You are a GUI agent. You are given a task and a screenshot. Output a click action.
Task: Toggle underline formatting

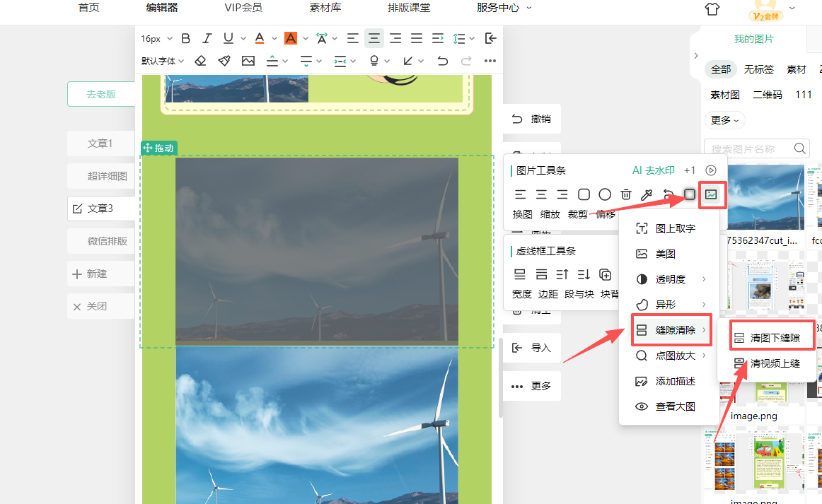(x=228, y=38)
